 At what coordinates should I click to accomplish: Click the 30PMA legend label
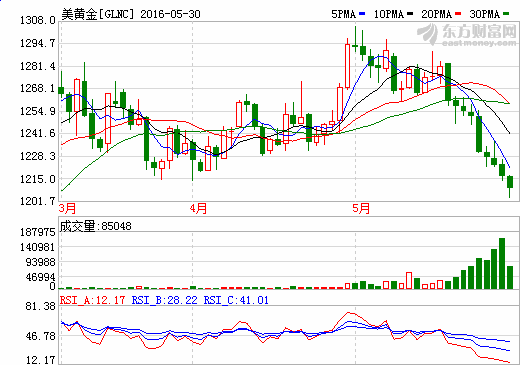tap(484, 14)
